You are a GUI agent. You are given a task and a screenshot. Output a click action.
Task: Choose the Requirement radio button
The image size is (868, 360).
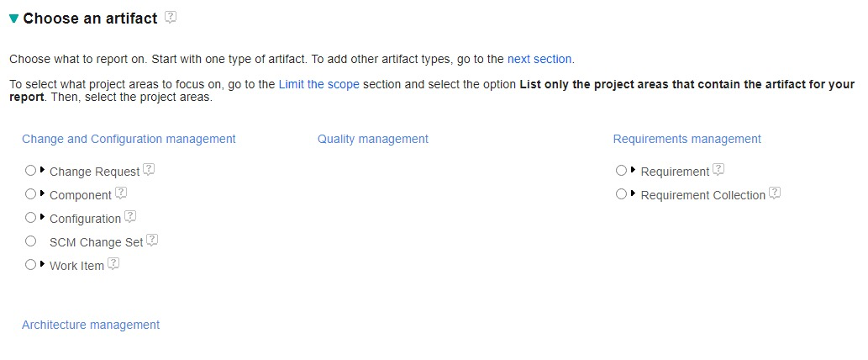[x=621, y=170]
